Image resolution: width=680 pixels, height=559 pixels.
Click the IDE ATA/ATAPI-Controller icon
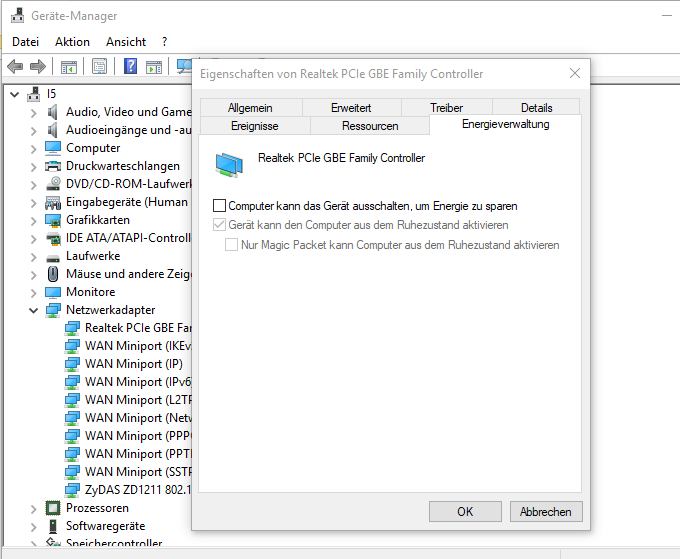click(53, 239)
